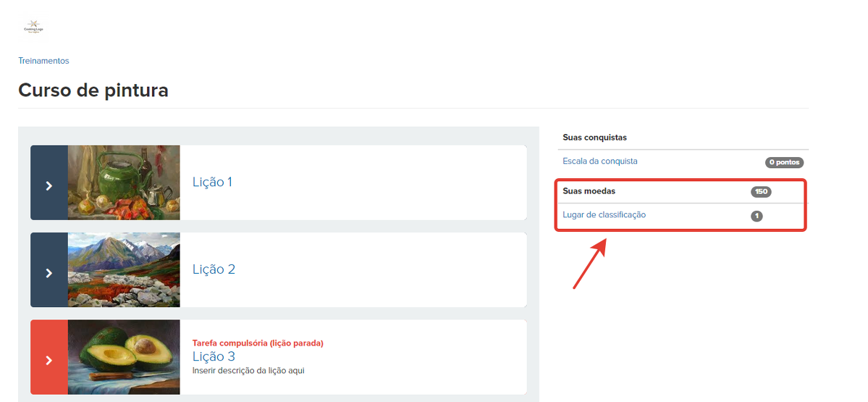Click the Tarefa compulsória red warning label
Image resolution: width=868 pixels, height=402 pixels.
(257, 343)
